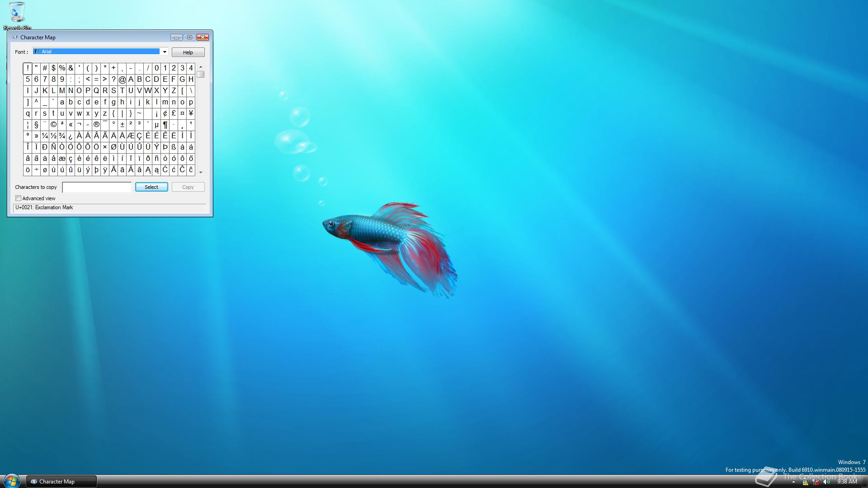Viewport: 868px width, 488px height.
Task: Select the pilcrow ¶ character
Action: click(x=165, y=125)
